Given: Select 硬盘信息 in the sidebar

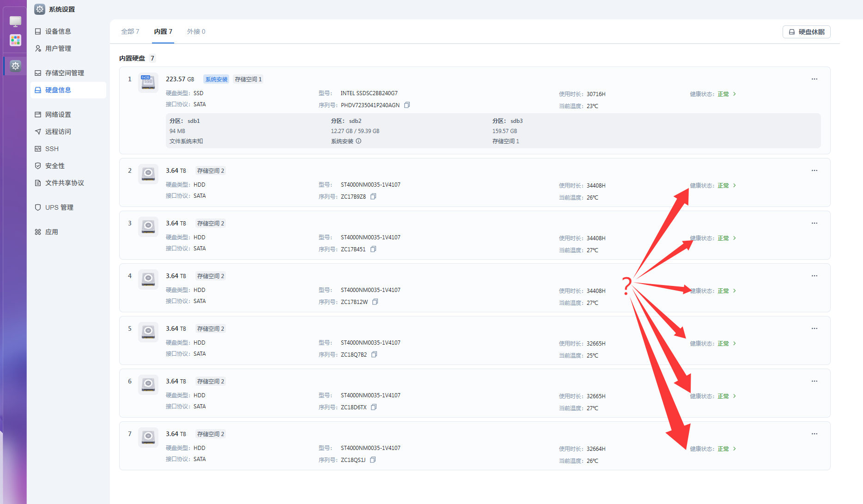Looking at the screenshot, I should pyautogui.click(x=68, y=90).
